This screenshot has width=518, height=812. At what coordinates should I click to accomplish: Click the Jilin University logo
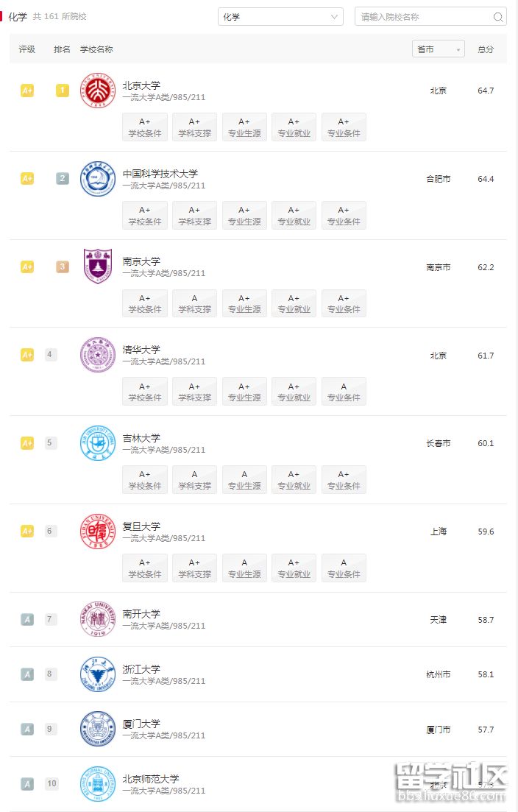97,443
